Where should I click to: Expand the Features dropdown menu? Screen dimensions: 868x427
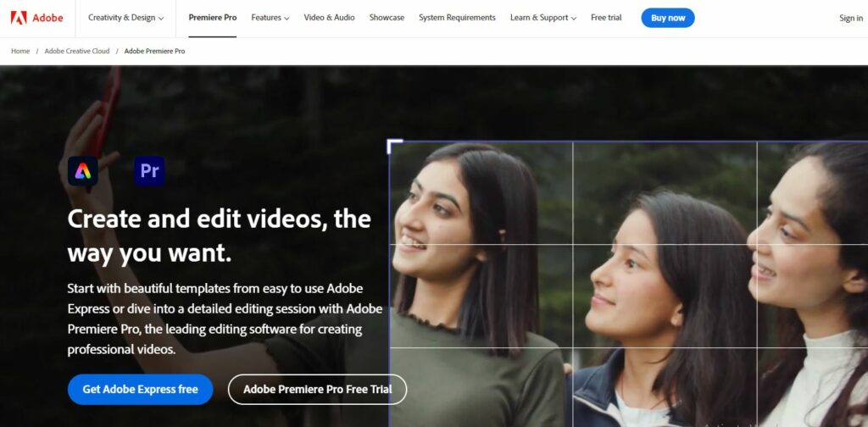click(x=270, y=18)
